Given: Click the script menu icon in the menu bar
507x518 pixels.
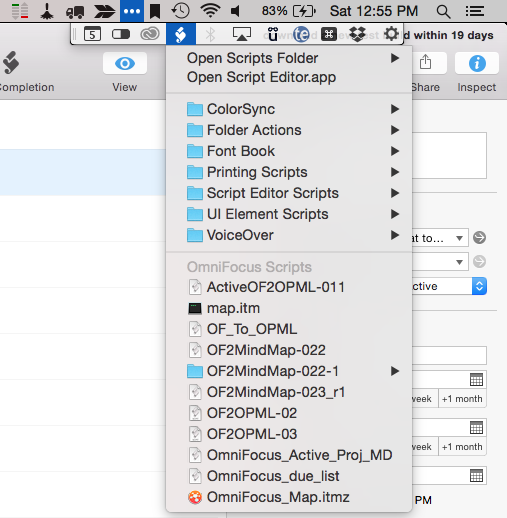Looking at the screenshot, I should tap(181, 34).
